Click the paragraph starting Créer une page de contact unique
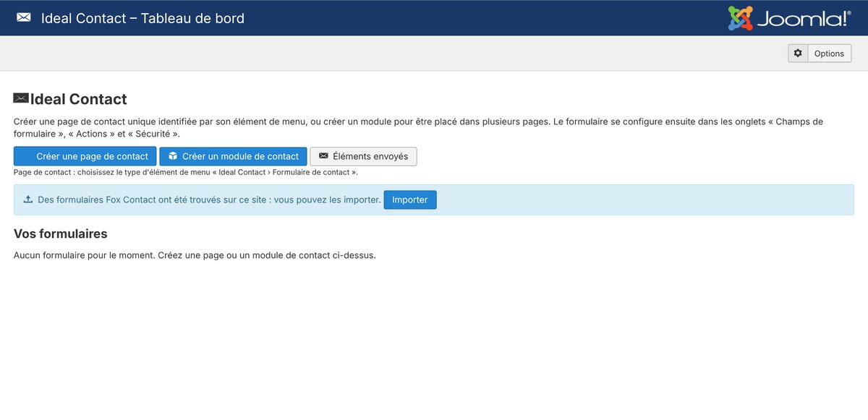 pos(418,127)
